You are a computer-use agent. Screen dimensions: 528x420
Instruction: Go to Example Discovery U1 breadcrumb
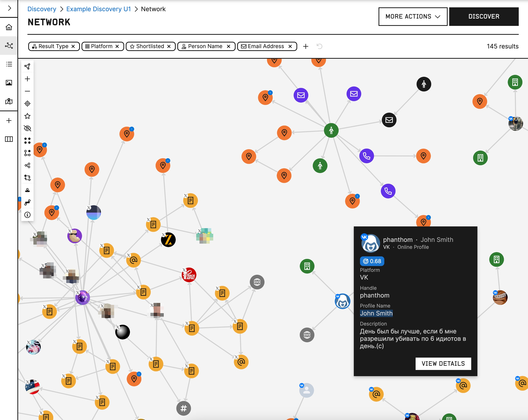tap(98, 9)
